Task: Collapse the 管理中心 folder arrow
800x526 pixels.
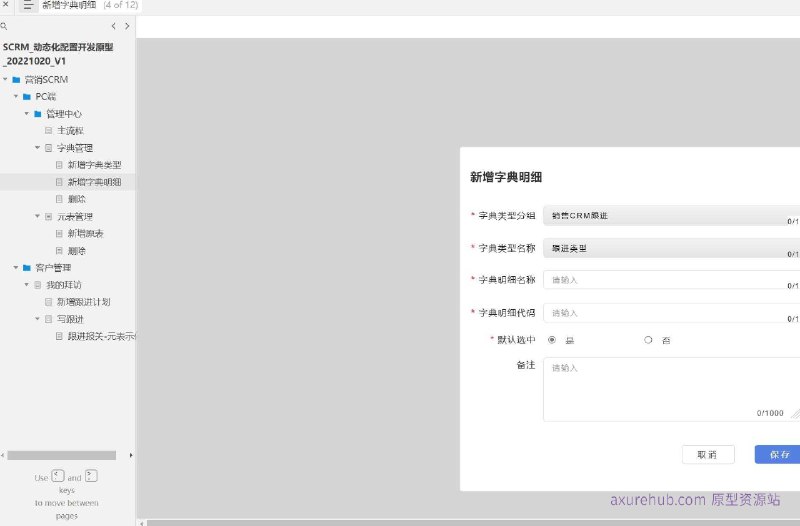Action: 27,113
